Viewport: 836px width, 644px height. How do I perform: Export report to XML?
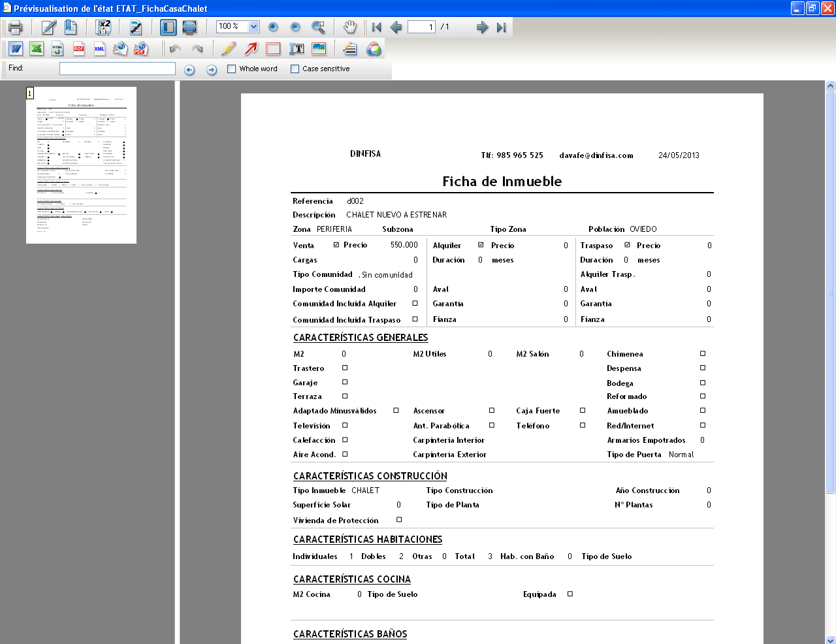tap(99, 49)
